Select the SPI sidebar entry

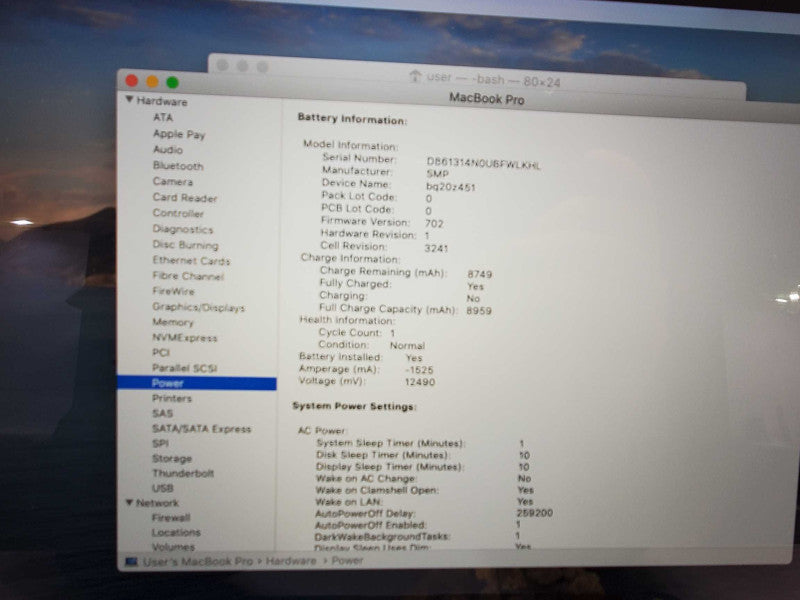pyautogui.click(x=160, y=443)
